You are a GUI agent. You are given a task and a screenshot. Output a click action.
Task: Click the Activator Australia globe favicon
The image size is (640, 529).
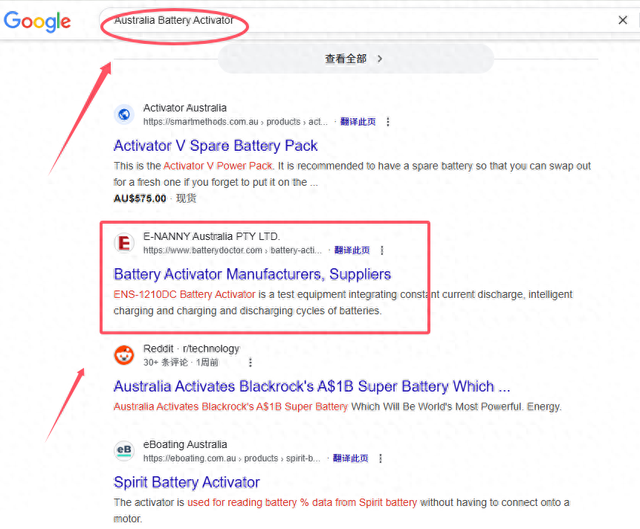pyautogui.click(x=124, y=114)
